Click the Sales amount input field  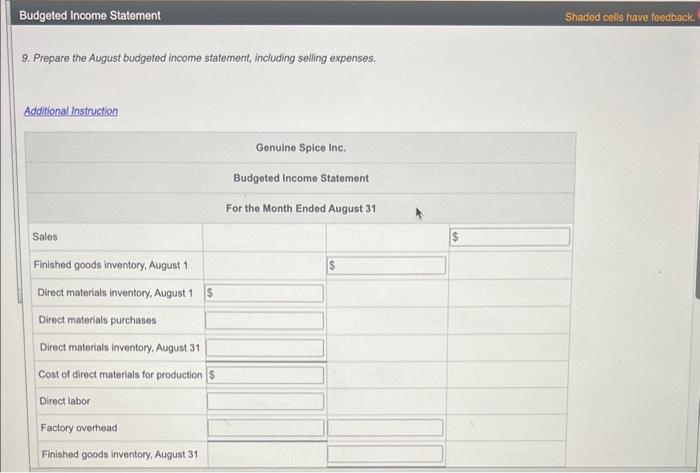coord(510,237)
